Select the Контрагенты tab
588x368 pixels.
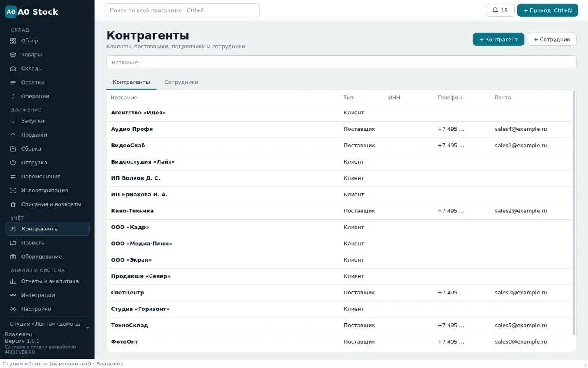pos(131,82)
